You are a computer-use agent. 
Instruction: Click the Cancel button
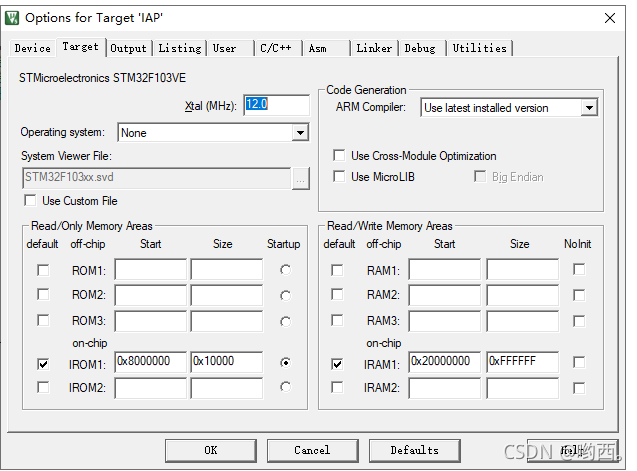pos(312,450)
